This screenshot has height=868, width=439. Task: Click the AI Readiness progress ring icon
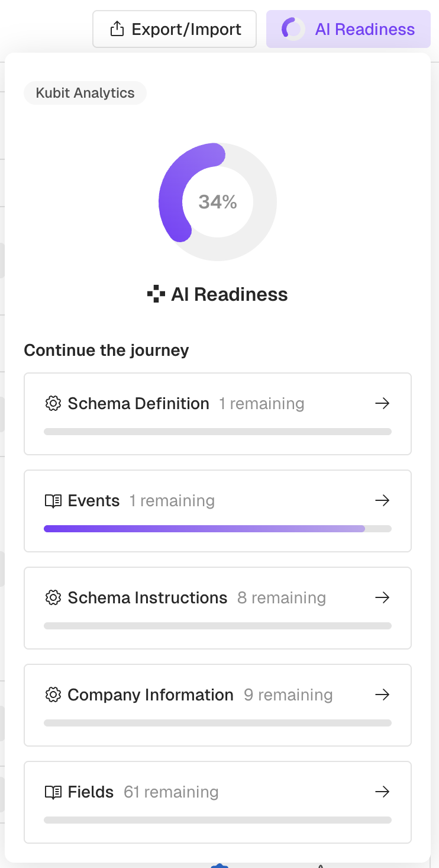292,29
